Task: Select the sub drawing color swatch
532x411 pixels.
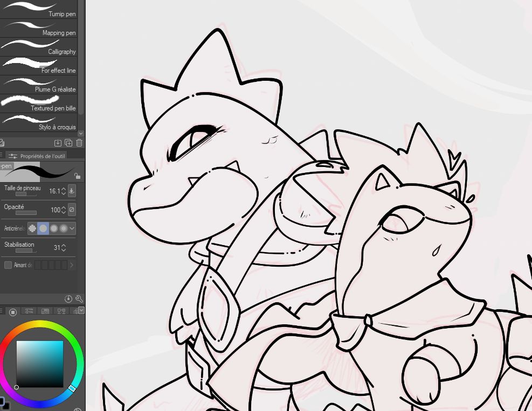Action: coord(6,406)
